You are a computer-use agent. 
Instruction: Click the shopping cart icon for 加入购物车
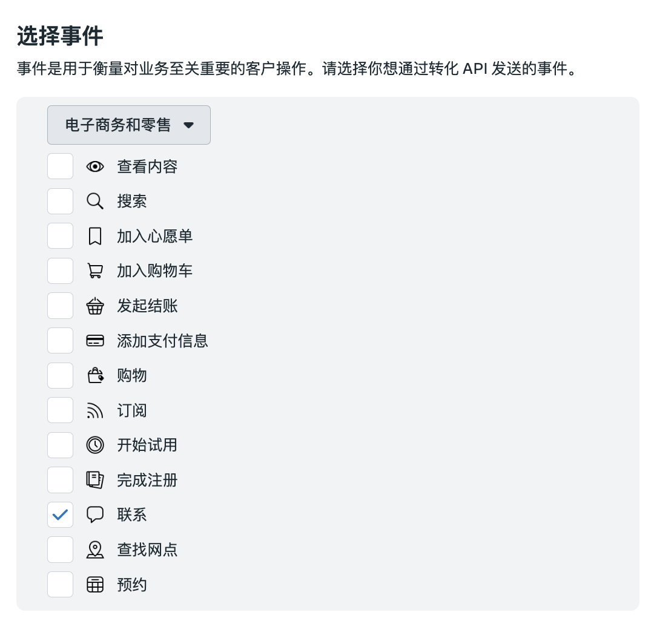pos(95,271)
